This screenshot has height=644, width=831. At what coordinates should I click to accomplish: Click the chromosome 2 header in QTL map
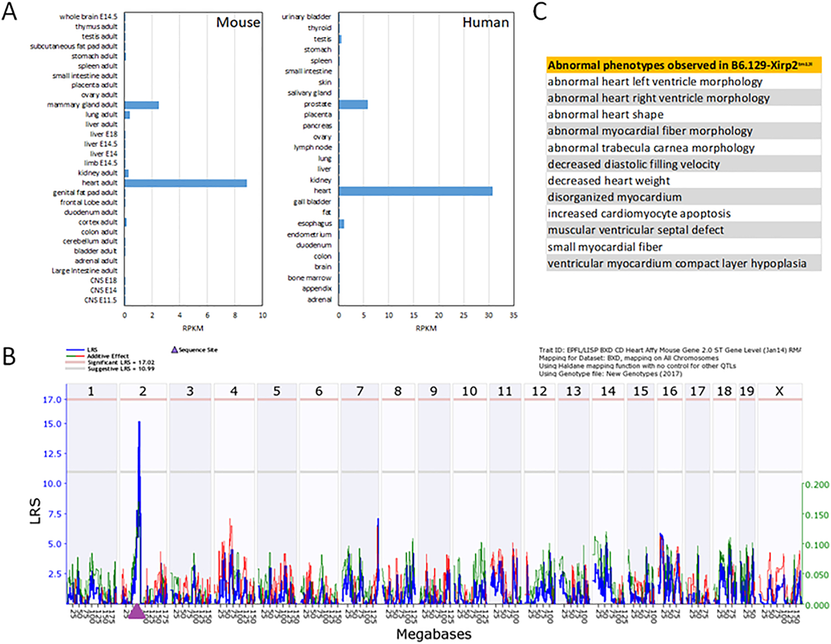click(x=143, y=391)
